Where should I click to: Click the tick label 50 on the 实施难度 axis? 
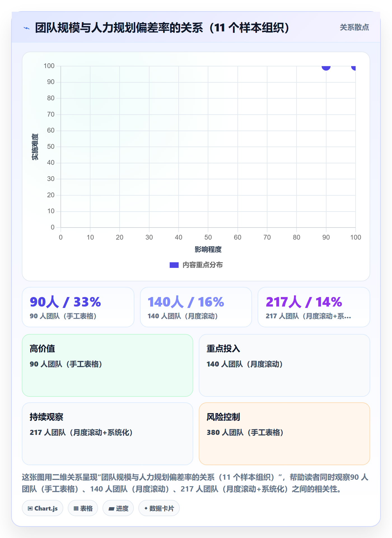click(x=51, y=147)
